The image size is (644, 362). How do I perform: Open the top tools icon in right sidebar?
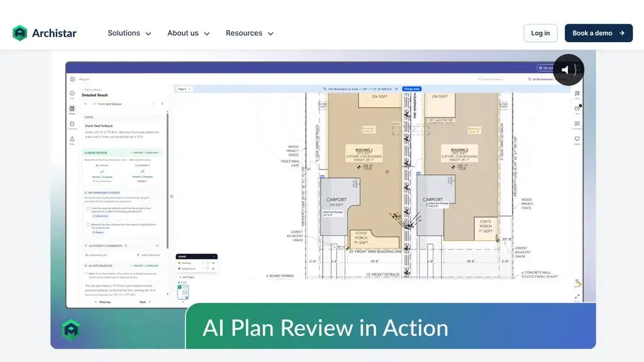click(577, 94)
